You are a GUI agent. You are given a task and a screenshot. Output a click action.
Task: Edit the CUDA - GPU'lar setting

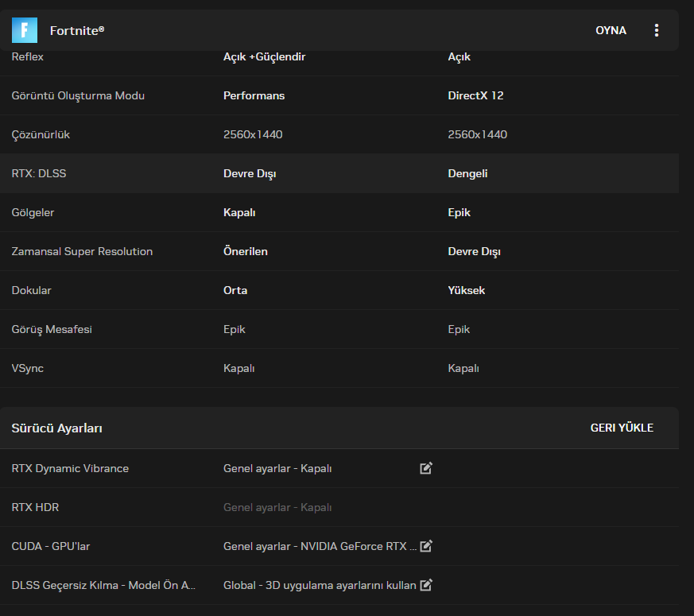tap(426, 546)
